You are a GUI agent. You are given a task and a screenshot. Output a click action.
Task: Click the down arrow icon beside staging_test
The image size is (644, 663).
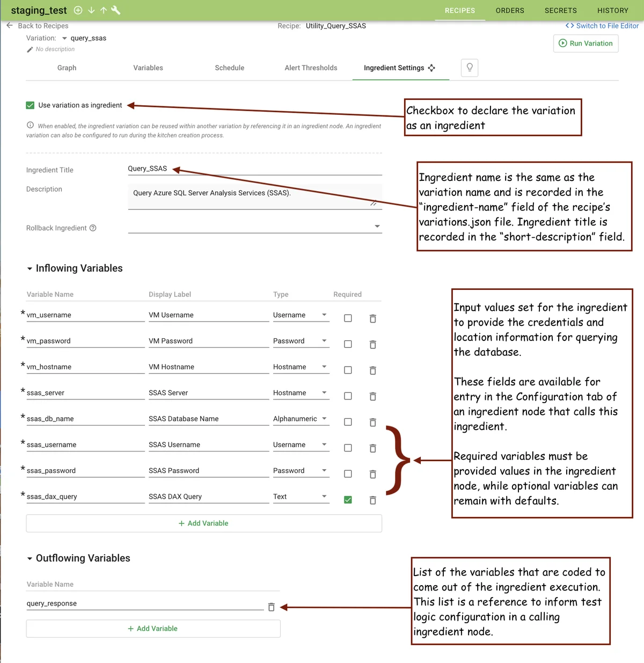[x=91, y=10]
